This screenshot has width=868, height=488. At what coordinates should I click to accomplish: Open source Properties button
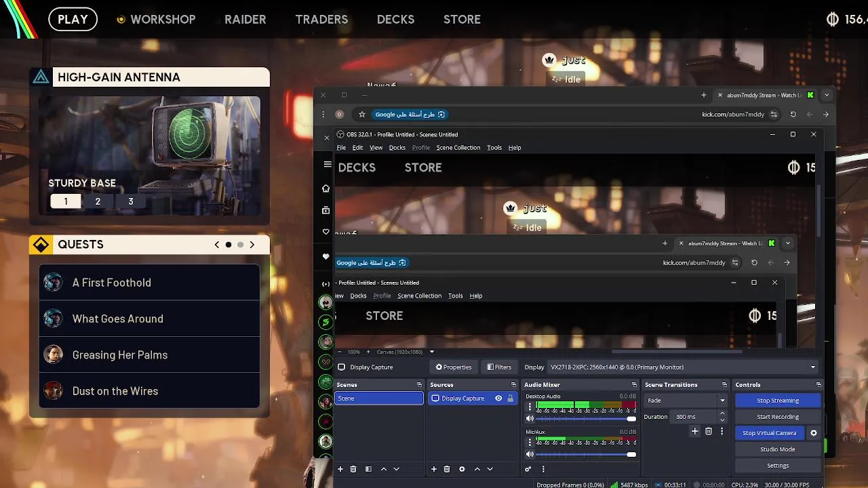pyautogui.click(x=454, y=367)
